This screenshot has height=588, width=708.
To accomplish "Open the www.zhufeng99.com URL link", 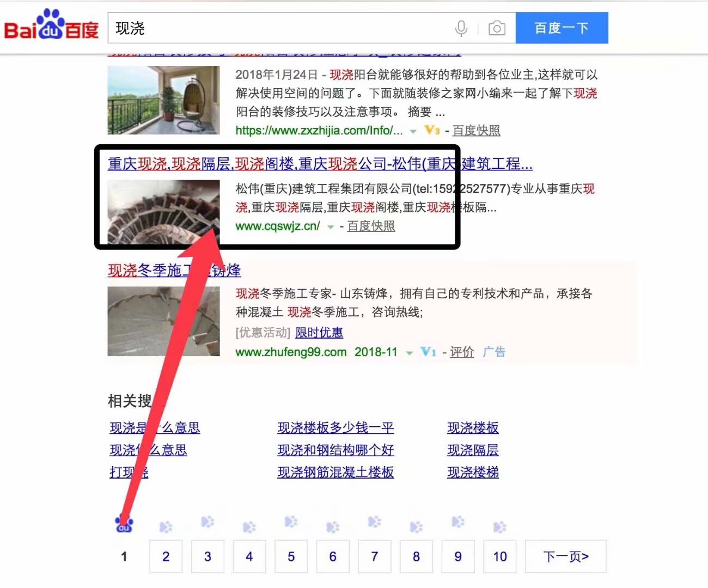I will click(291, 352).
